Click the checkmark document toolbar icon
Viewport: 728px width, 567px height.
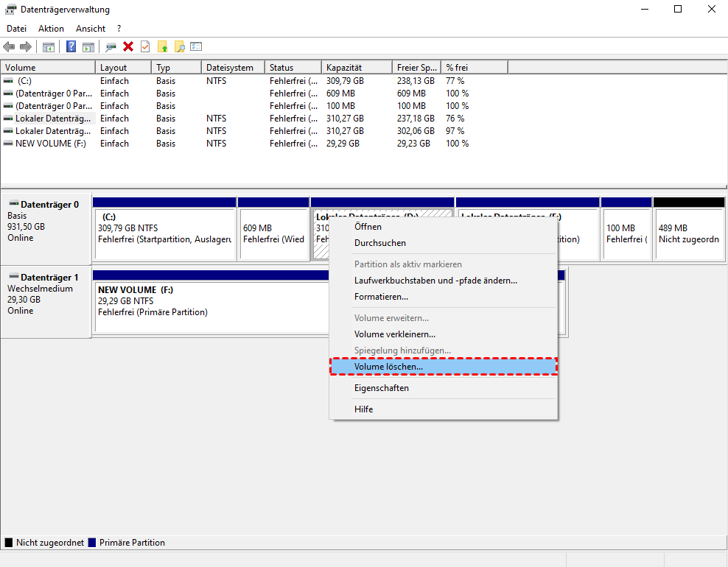pos(145,46)
